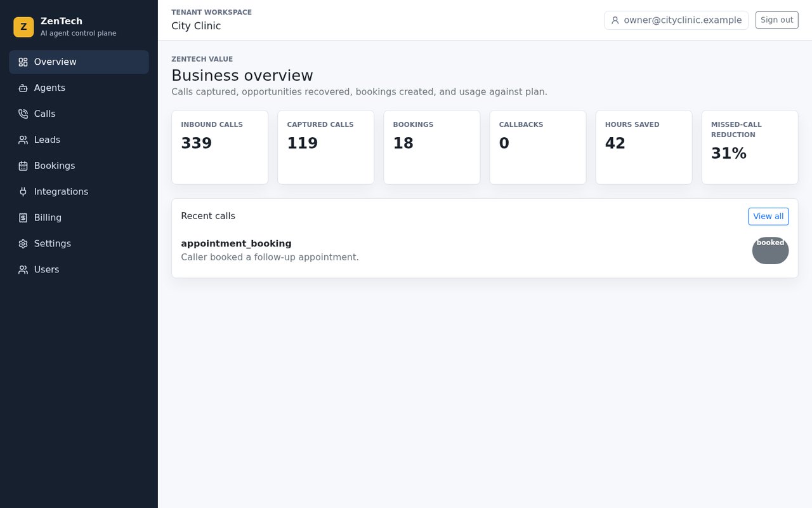The image size is (812, 508).
Task: Open the Billing label in sidebar
Action: (48, 218)
